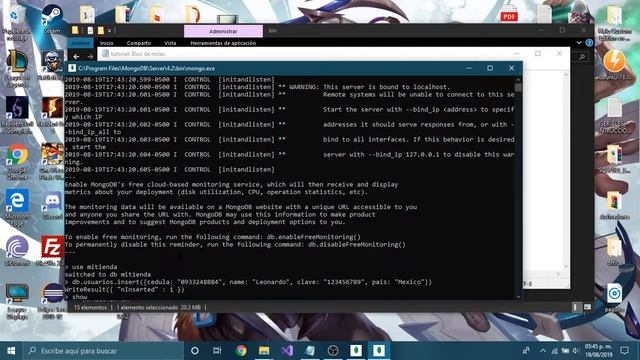Open the Herramientas de aplicación tab
Viewport: 640px width, 360px height.
point(223,43)
